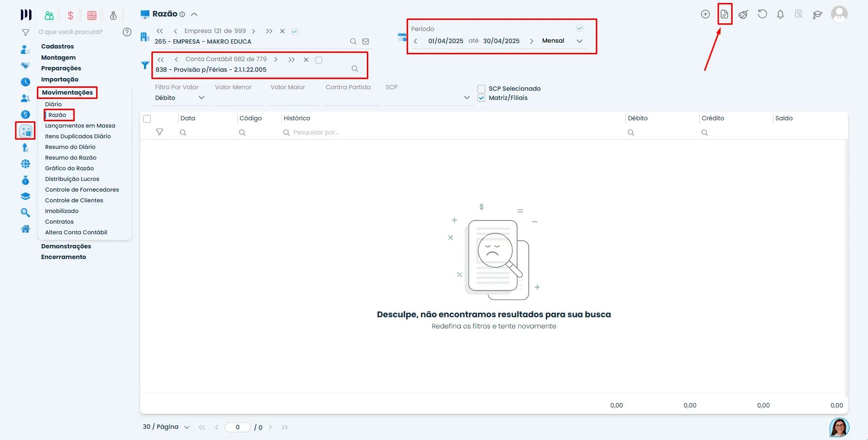Viewport: 868px width, 440px height.
Task: Open the red calculator icon in top-left toolbar
Action: point(92,16)
